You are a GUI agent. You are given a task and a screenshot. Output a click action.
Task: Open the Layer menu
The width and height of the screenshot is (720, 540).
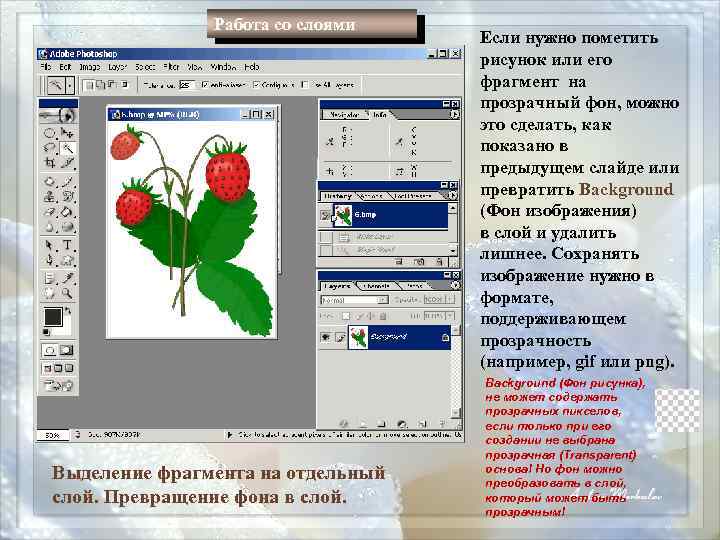pyautogui.click(x=118, y=67)
